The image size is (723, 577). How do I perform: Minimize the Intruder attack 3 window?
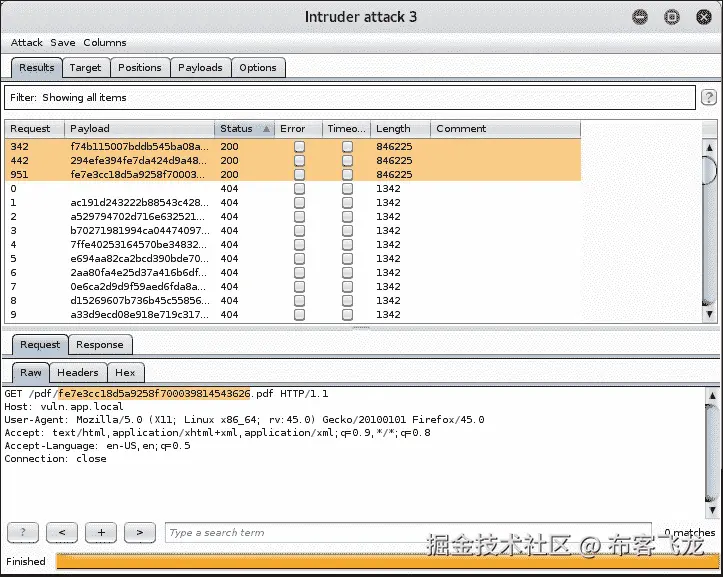(640, 18)
